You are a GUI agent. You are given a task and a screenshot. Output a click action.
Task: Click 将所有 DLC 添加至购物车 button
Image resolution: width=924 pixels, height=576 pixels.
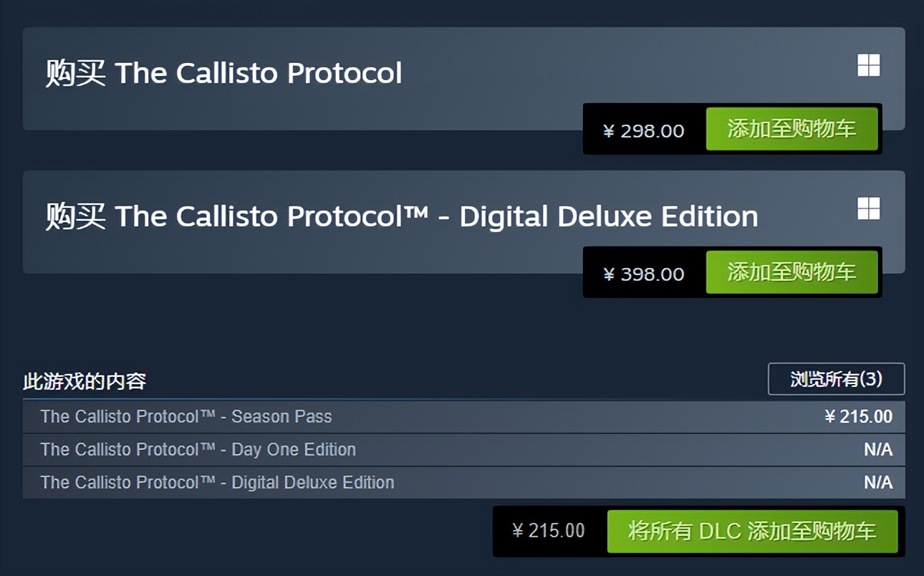pyautogui.click(x=753, y=532)
